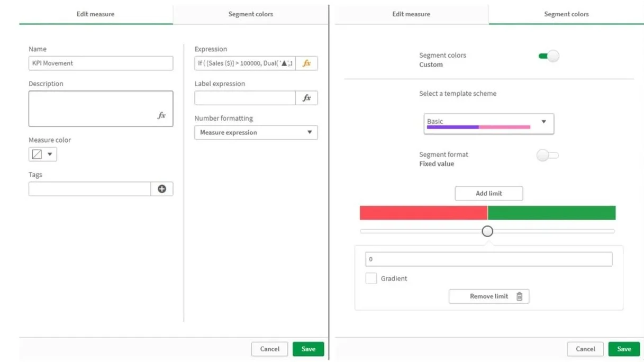Click the Label expression input field

tap(245, 98)
